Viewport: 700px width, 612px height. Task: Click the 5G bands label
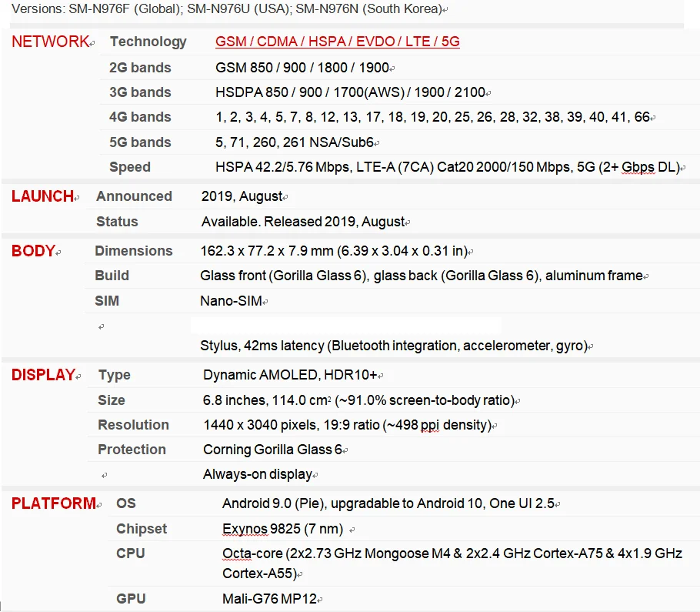[140, 142]
